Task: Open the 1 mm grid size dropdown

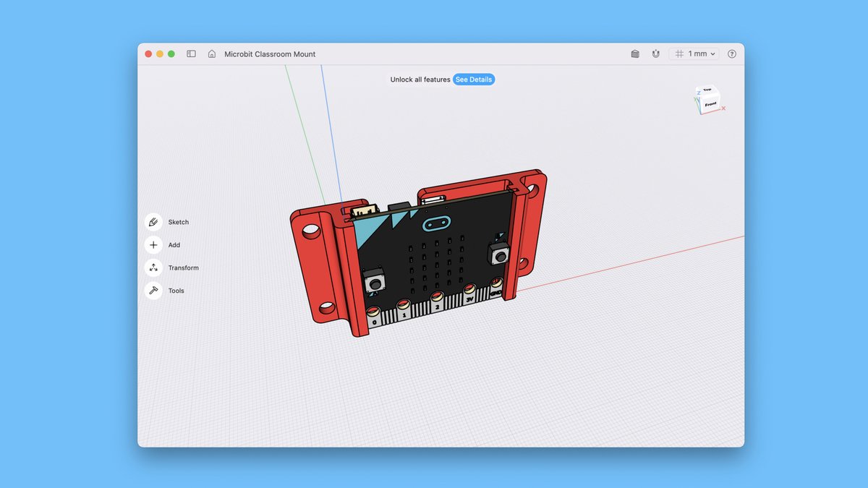Action: [x=694, y=54]
